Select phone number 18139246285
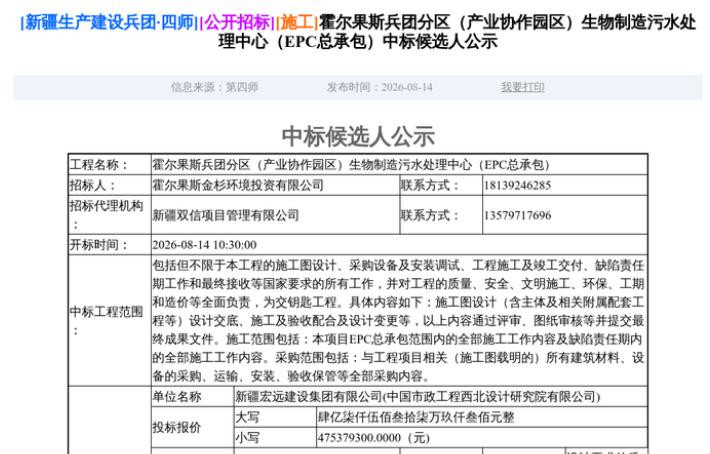The height and width of the screenshot is (454, 710). [x=518, y=186]
